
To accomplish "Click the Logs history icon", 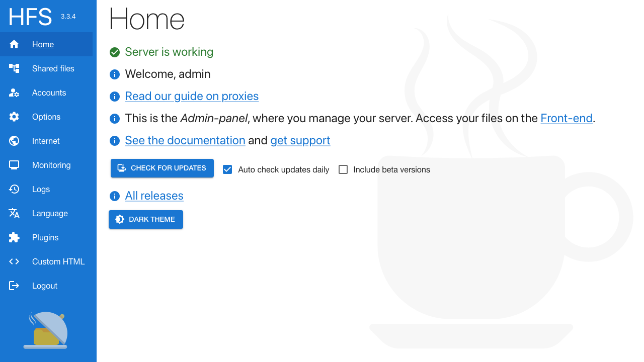I will point(14,189).
